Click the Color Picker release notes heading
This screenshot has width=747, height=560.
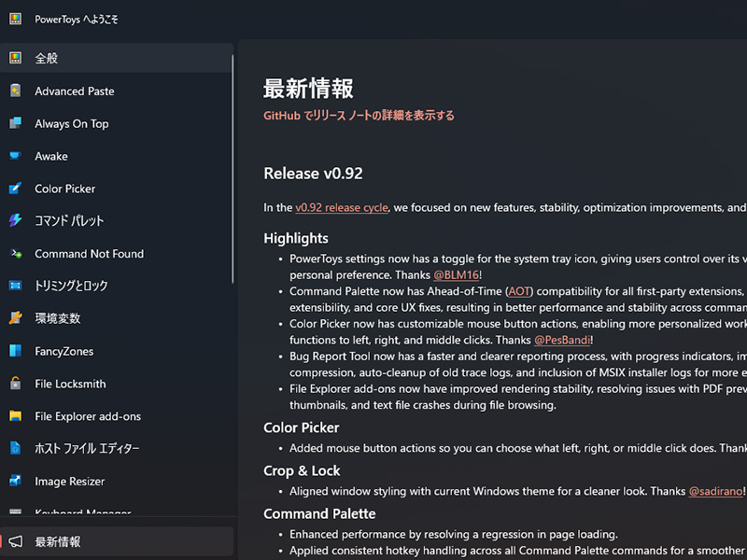(301, 427)
